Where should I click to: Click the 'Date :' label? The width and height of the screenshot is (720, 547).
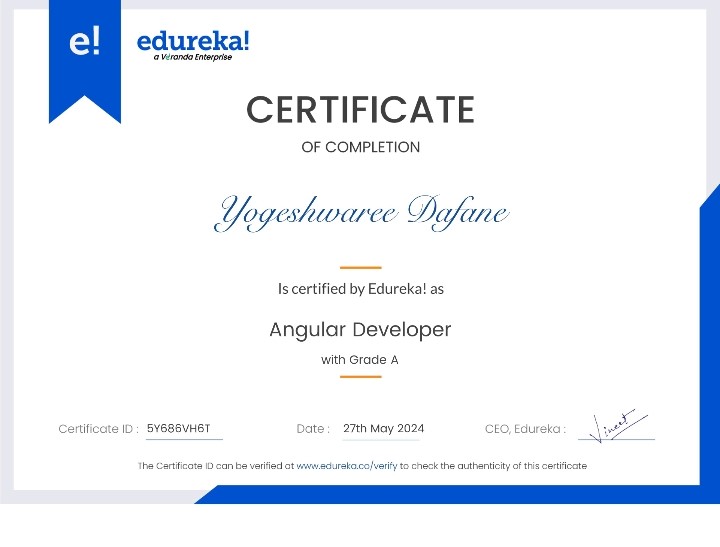[313, 429]
